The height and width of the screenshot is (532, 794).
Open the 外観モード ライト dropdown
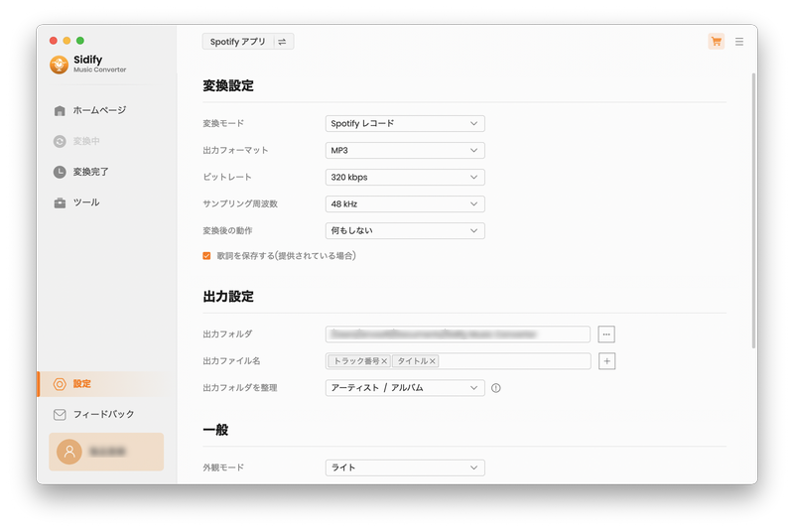tap(405, 467)
